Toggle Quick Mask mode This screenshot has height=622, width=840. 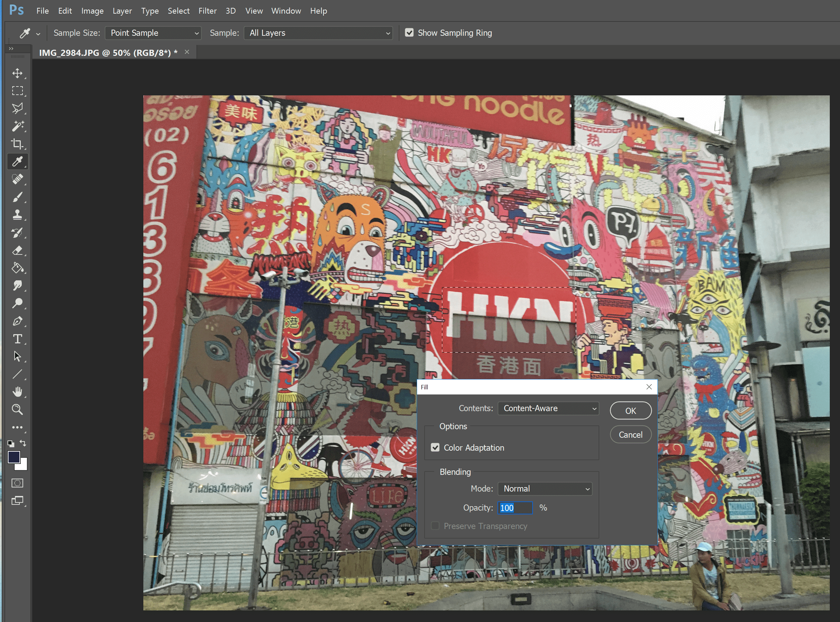pos(17,483)
